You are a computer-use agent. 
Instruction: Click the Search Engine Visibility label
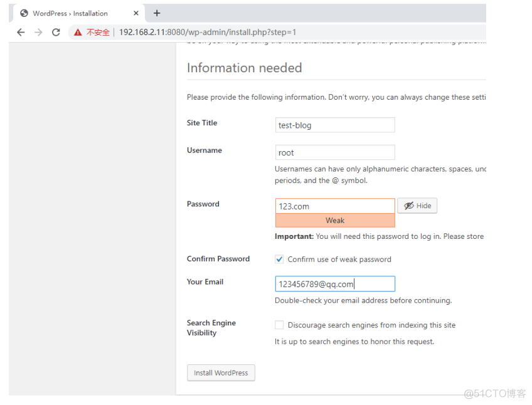click(x=211, y=328)
